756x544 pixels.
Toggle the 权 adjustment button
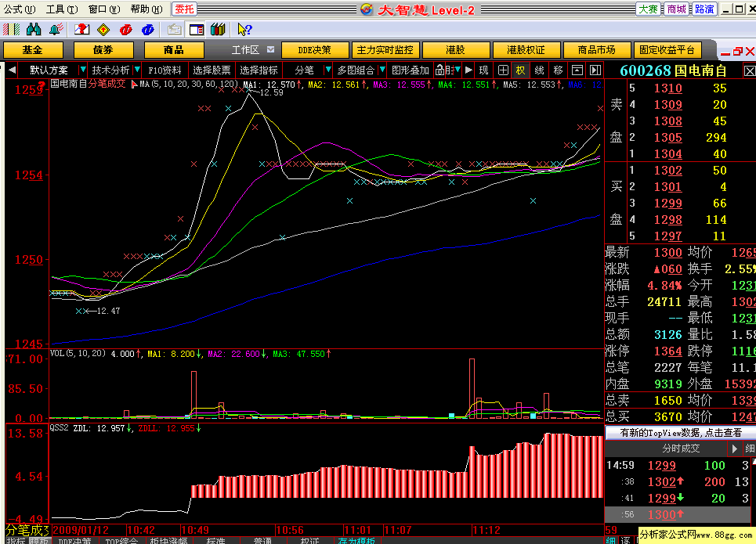tap(521, 70)
